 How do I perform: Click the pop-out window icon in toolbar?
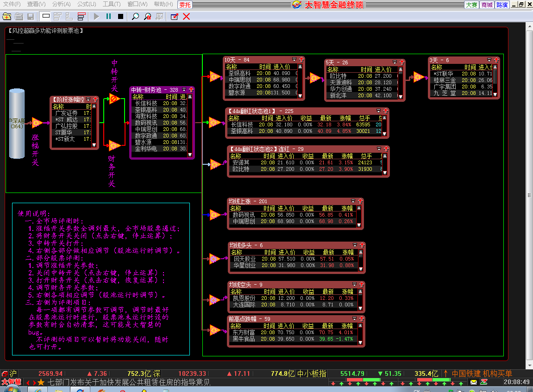tap(174, 16)
